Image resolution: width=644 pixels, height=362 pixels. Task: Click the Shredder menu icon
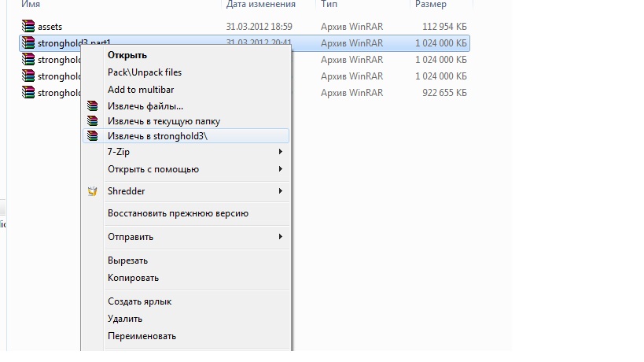(93, 191)
